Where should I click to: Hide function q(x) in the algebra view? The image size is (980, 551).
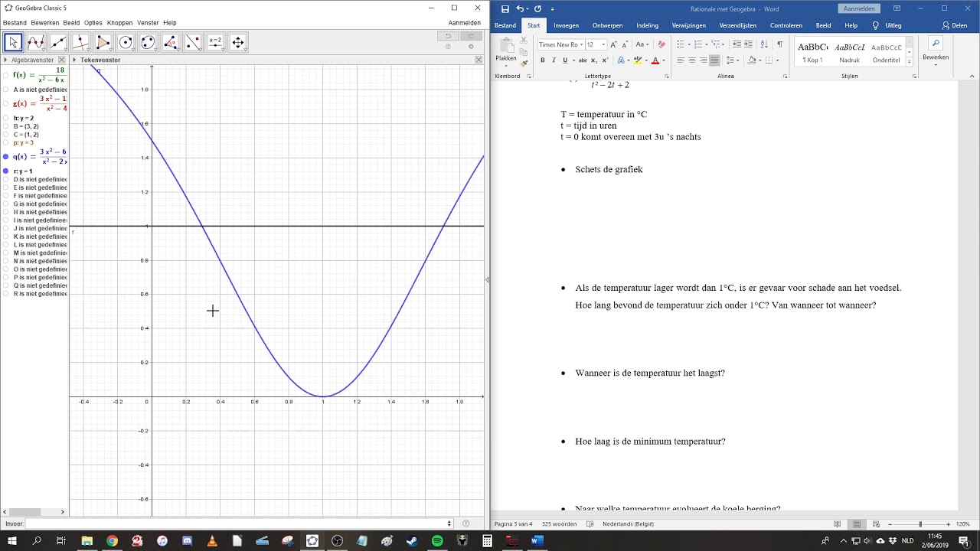click(x=6, y=157)
